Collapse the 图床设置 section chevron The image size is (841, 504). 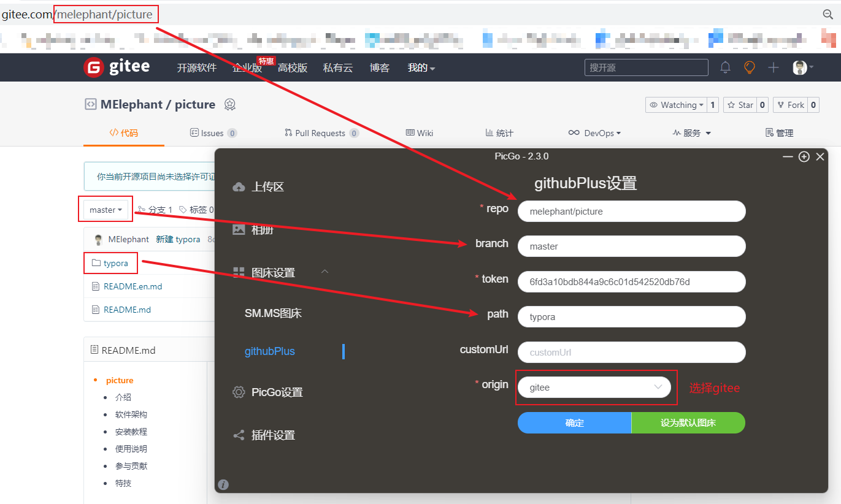point(325,271)
